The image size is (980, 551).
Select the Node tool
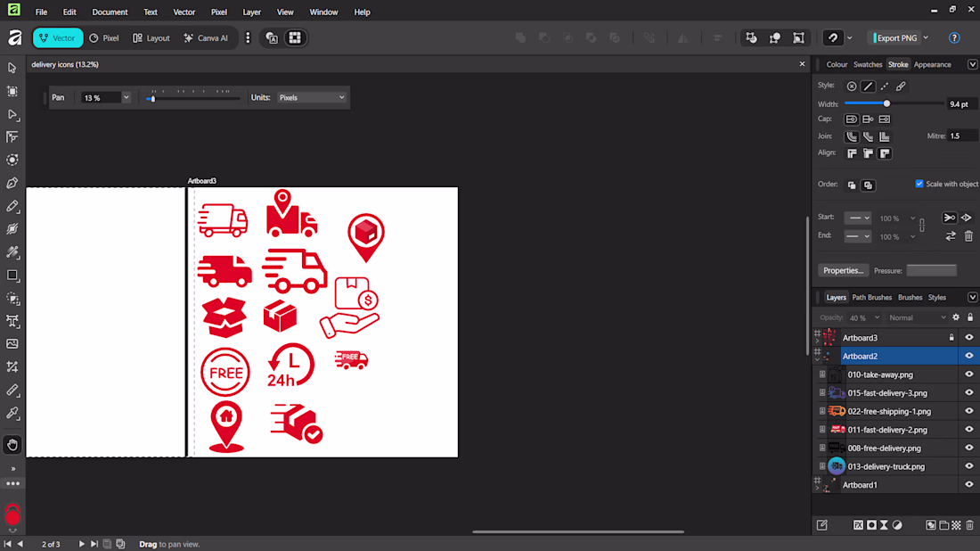coord(12,114)
